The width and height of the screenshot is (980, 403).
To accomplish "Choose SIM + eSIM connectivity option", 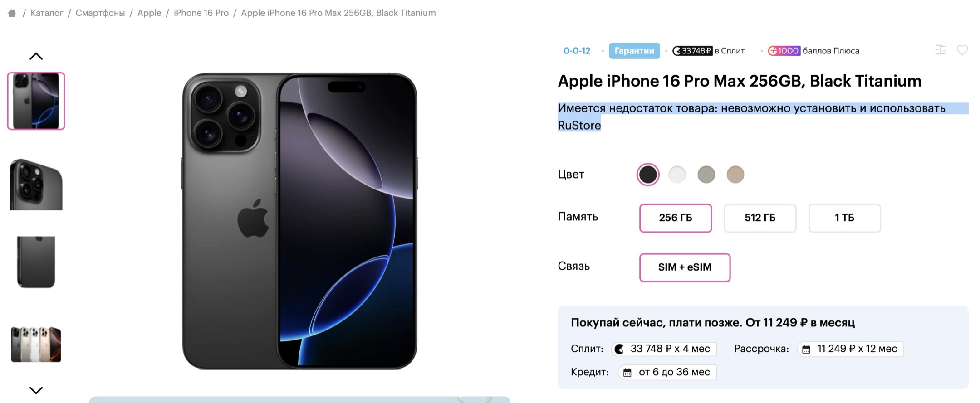I will click(x=685, y=267).
